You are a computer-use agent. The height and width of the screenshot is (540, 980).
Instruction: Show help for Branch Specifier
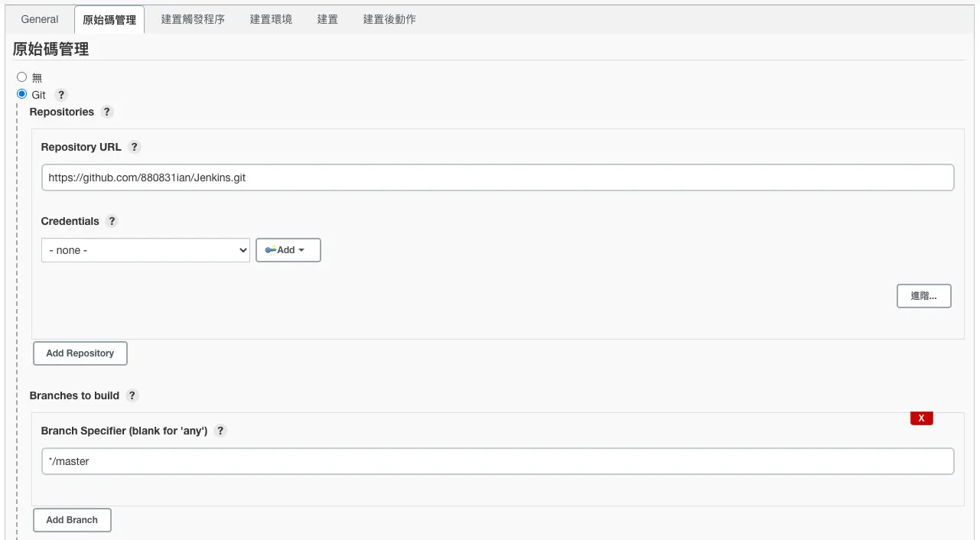(x=220, y=431)
